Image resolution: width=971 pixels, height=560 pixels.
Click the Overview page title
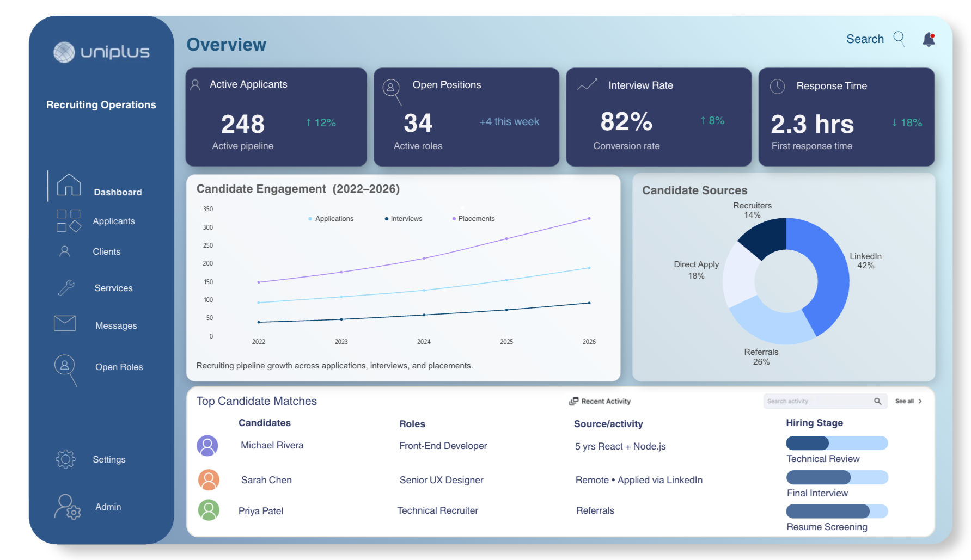point(227,45)
